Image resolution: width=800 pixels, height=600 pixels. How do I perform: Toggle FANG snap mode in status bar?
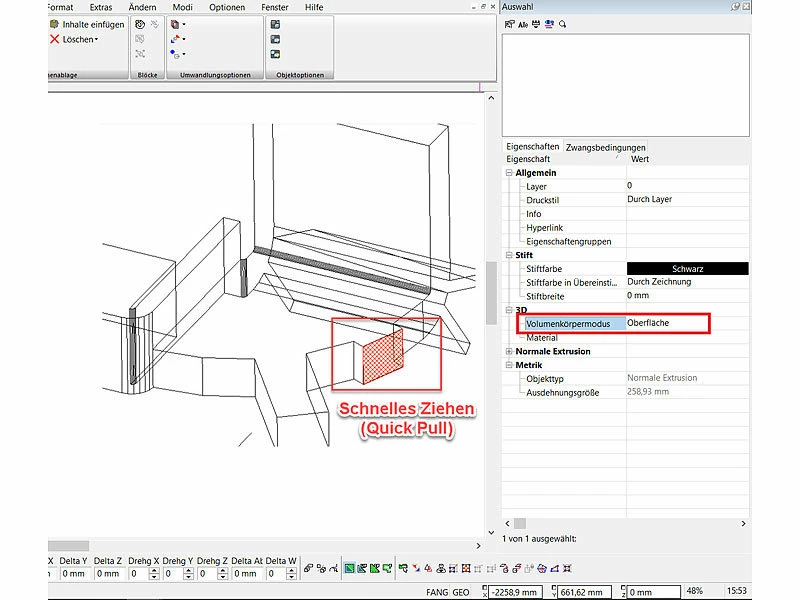[x=437, y=592]
